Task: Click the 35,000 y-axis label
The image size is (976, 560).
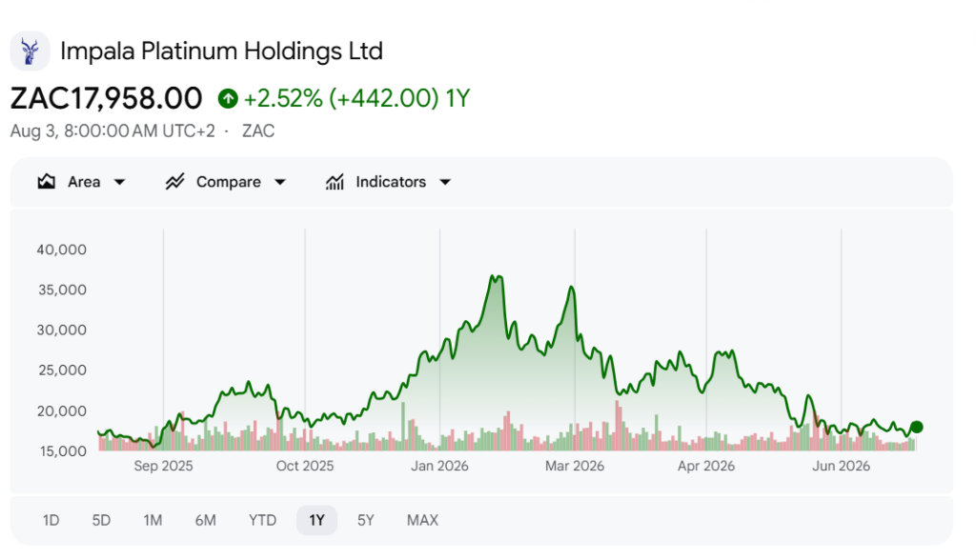Action: 62,290
